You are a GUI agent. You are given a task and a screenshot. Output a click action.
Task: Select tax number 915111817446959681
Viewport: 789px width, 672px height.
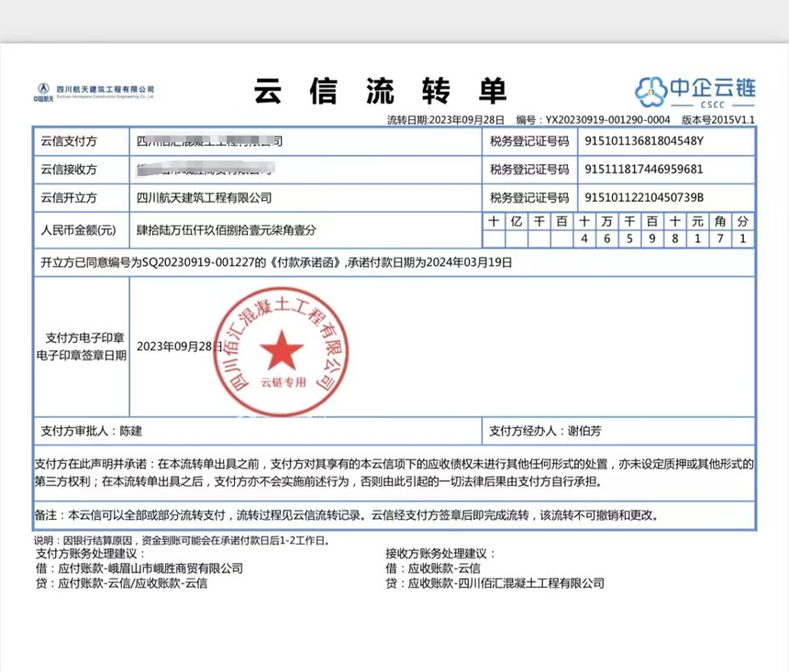[643, 169]
